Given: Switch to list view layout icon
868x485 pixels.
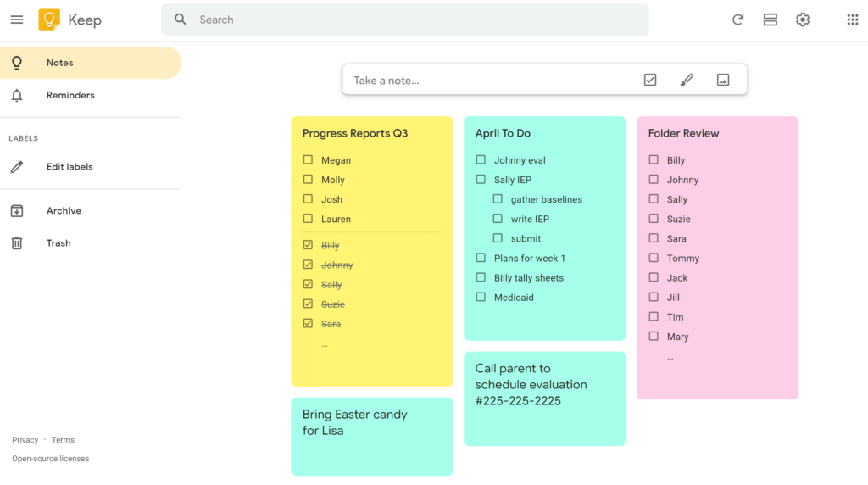Looking at the screenshot, I should [x=770, y=20].
